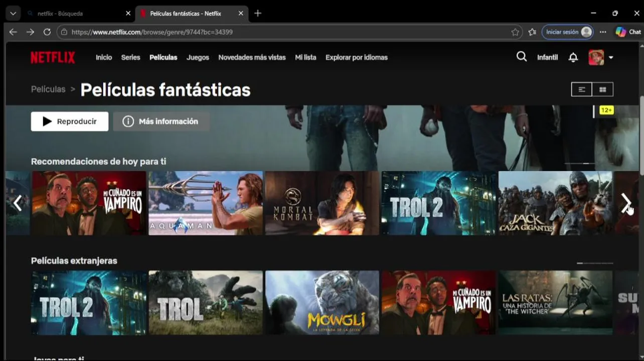This screenshot has height=361, width=644.
Task: Click the Iniciar sesión browser button
Action: 567,32
